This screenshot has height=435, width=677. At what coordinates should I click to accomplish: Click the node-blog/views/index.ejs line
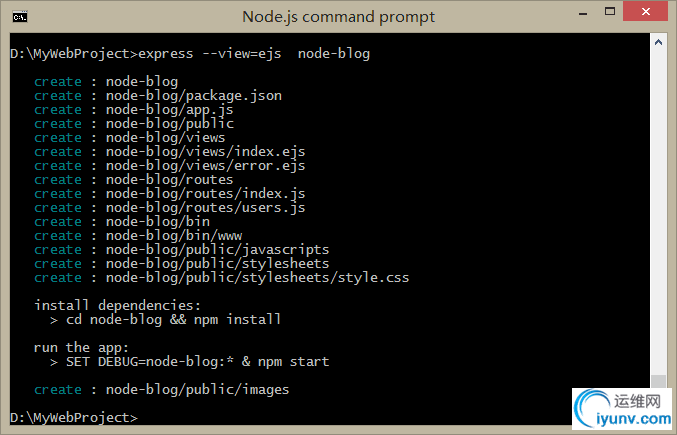pos(170,151)
